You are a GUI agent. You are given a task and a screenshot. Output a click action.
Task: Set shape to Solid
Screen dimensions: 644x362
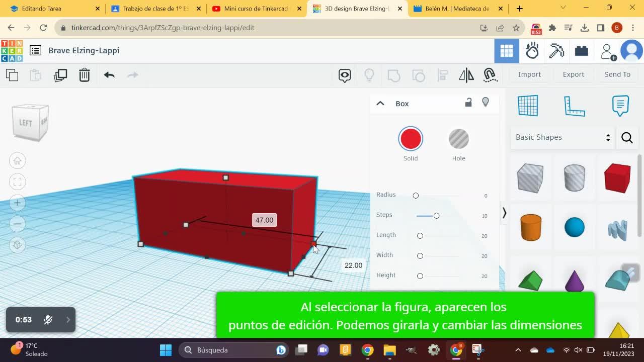pyautogui.click(x=411, y=139)
